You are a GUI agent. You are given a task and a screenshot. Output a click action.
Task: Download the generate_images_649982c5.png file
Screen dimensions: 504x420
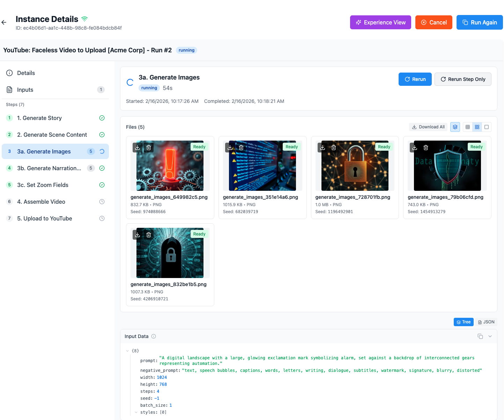[x=138, y=148]
